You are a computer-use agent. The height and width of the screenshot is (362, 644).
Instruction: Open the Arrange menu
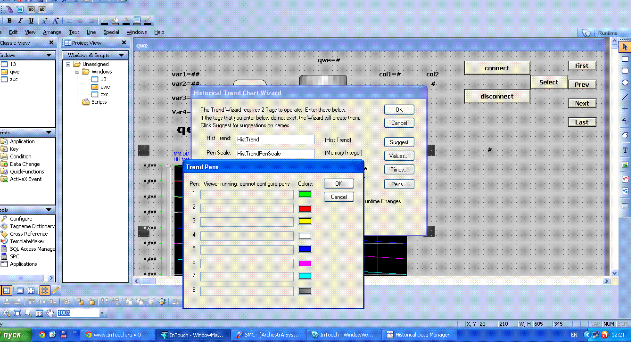(x=52, y=32)
